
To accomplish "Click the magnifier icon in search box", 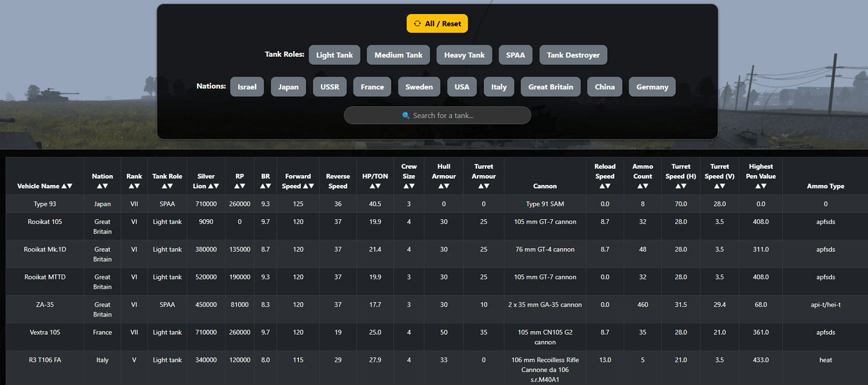I will pyautogui.click(x=406, y=115).
